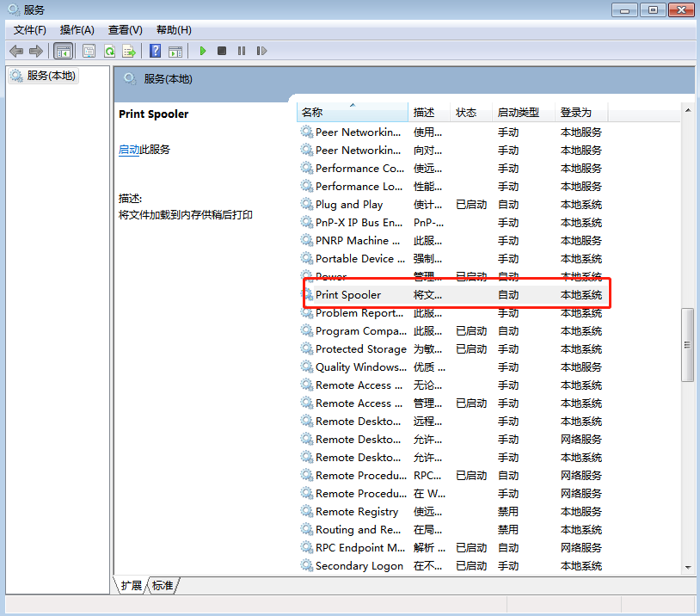Screen dimensions: 700x616
Task: Click the Stop Service square icon
Action: [222, 51]
